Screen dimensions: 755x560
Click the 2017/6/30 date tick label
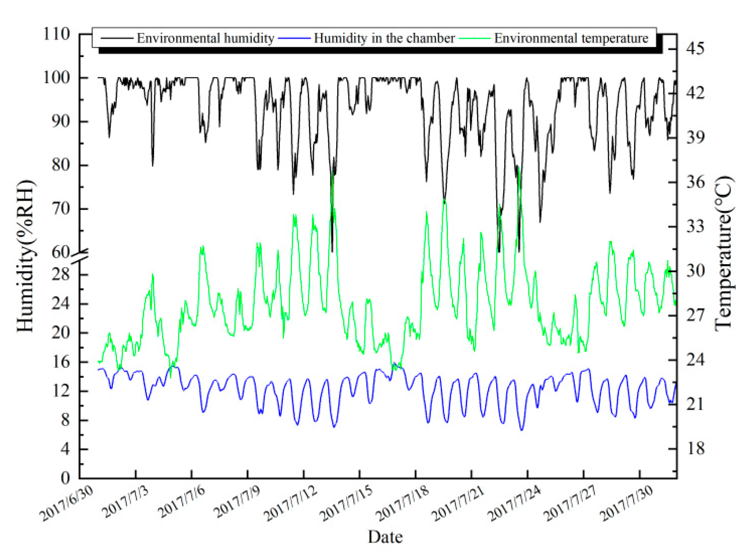pyautogui.click(x=67, y=503)
